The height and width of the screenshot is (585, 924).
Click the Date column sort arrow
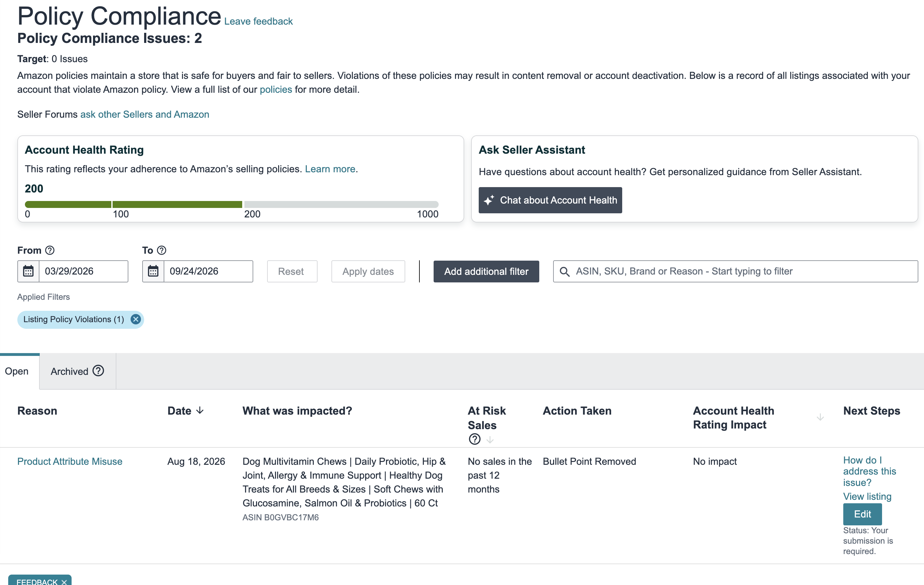coord(200,411)
